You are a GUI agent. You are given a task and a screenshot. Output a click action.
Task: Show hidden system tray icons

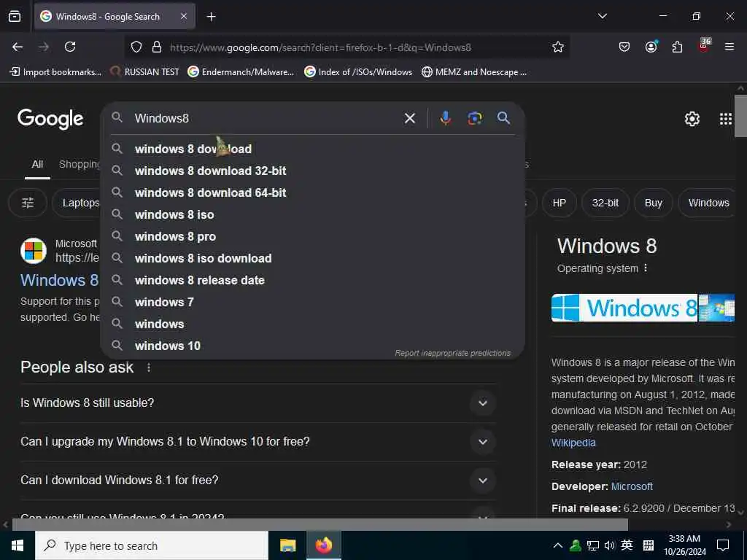[x=557, y=545]
